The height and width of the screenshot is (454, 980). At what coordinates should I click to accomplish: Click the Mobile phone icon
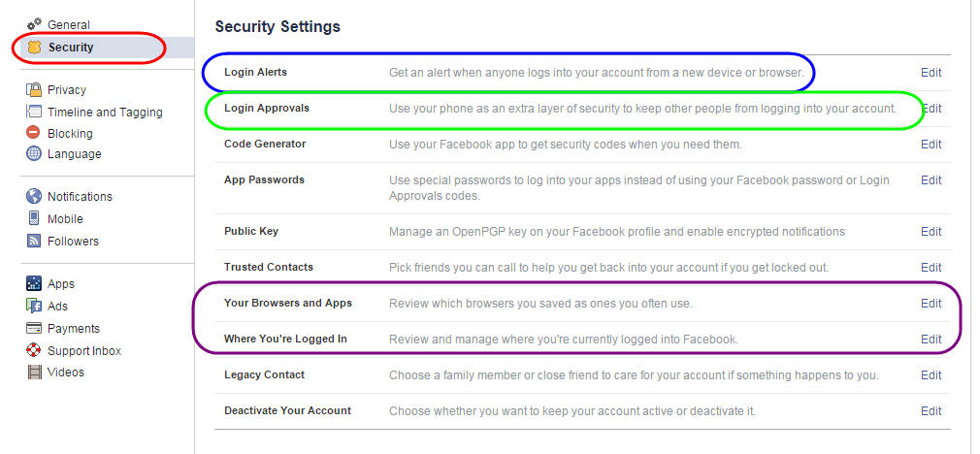pos(34,218)
